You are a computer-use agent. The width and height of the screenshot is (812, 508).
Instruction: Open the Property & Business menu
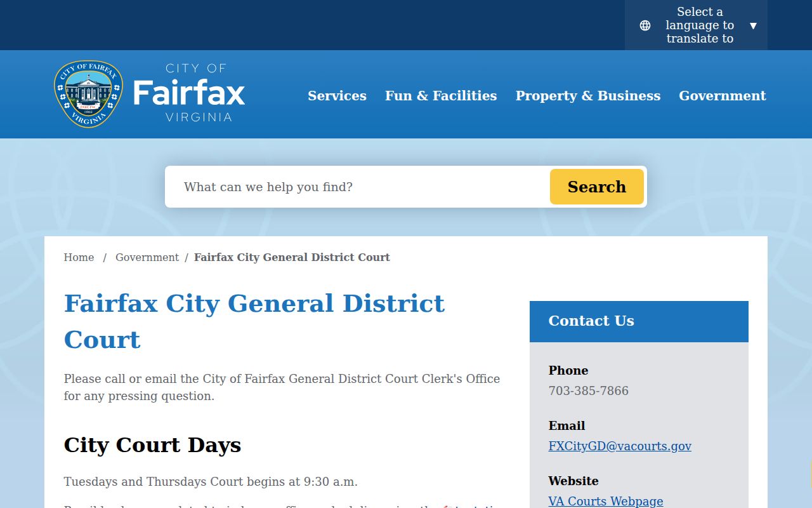(588, 95)
